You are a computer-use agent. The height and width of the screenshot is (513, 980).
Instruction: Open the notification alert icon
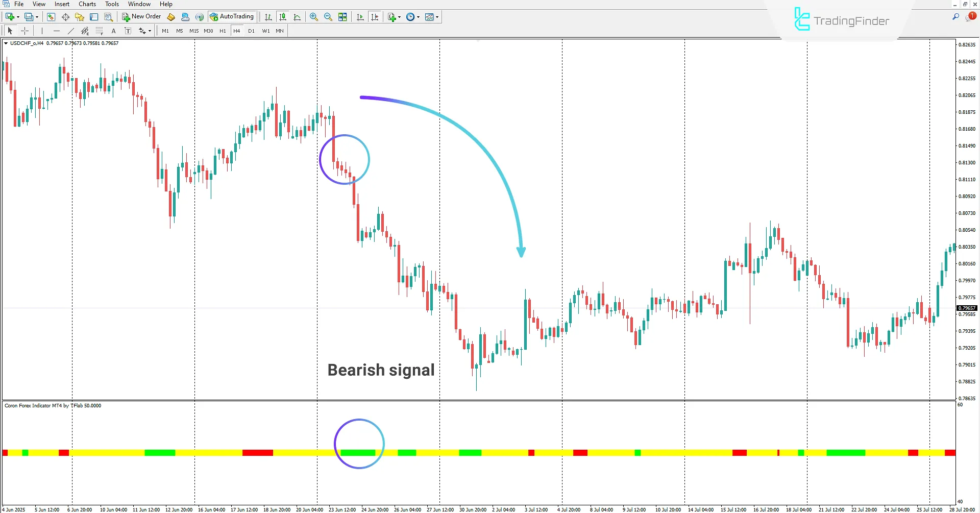[x=970, y=17]
